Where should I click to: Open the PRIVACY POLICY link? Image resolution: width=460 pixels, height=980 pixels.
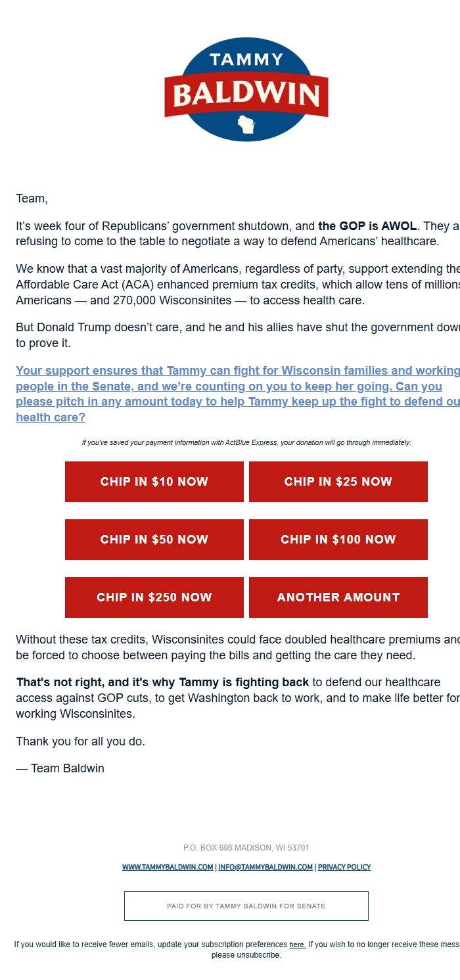[x=344, y=868]
